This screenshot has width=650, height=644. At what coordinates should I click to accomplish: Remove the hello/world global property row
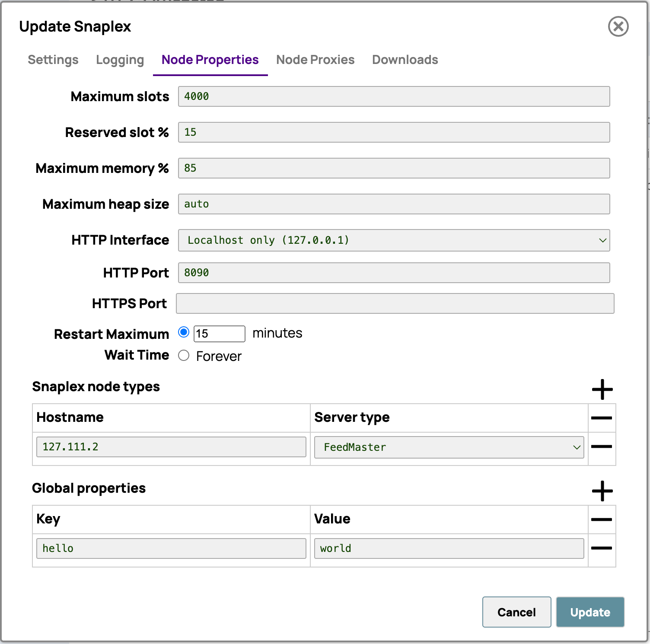pos(602,548)
